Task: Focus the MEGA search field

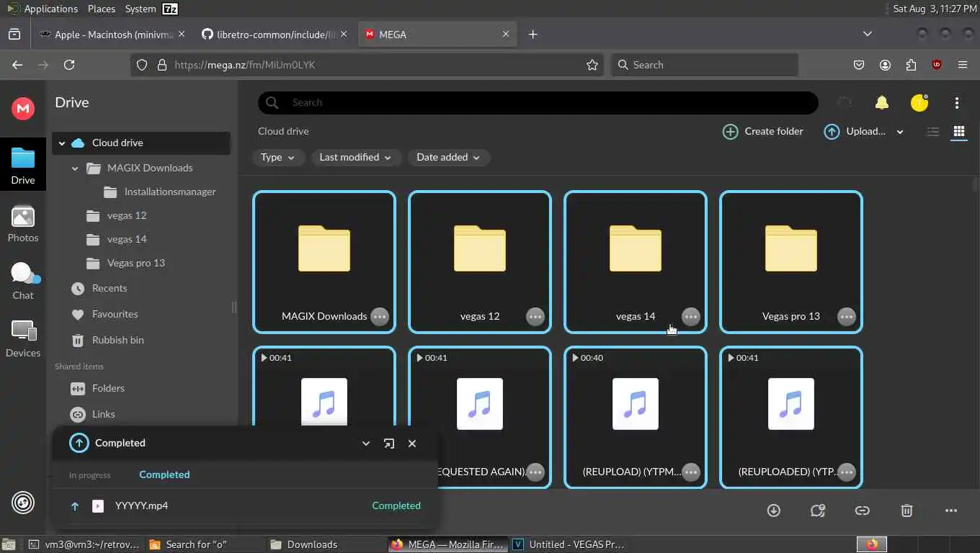Action: coord(538,103)
